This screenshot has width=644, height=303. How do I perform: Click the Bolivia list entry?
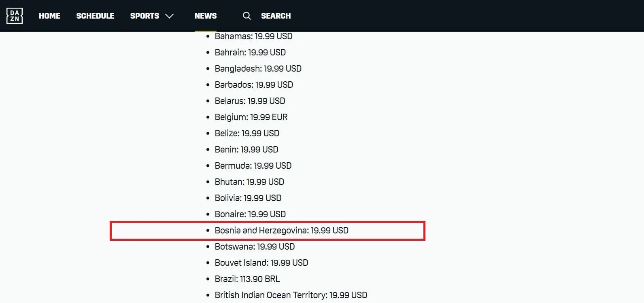click(x=248, y=198)
